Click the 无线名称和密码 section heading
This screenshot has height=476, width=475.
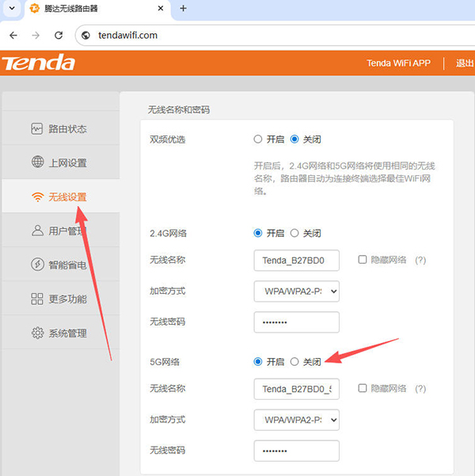click(179, 109)
